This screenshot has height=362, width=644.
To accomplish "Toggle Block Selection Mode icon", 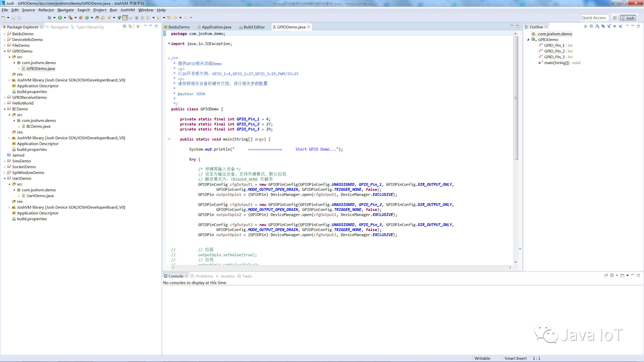I will coord(136,18).
